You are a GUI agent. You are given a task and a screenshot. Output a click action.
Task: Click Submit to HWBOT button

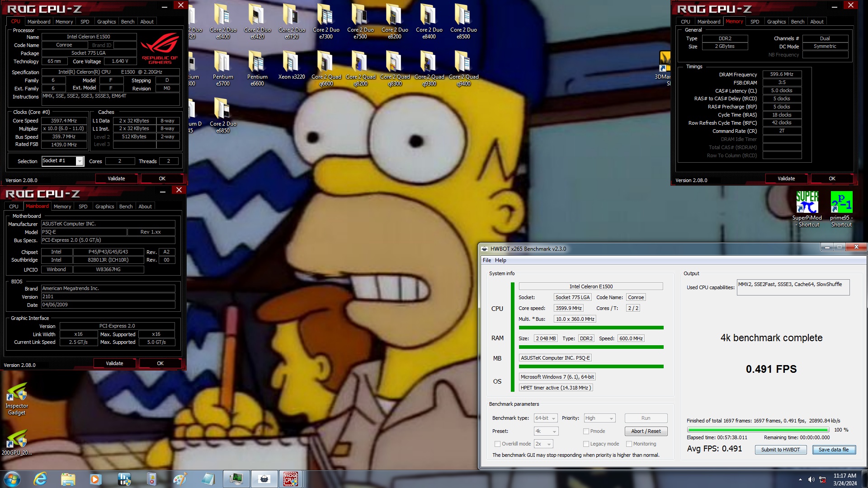coord(780,450)
